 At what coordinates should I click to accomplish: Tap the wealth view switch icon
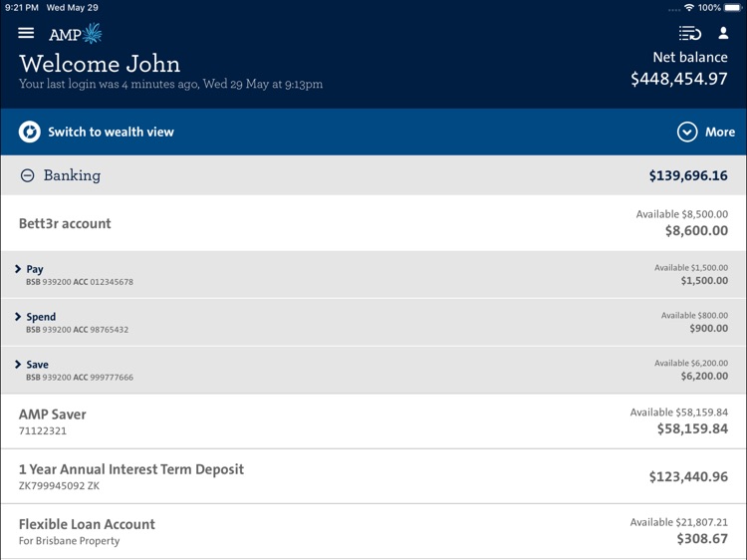tap(30, 132)
